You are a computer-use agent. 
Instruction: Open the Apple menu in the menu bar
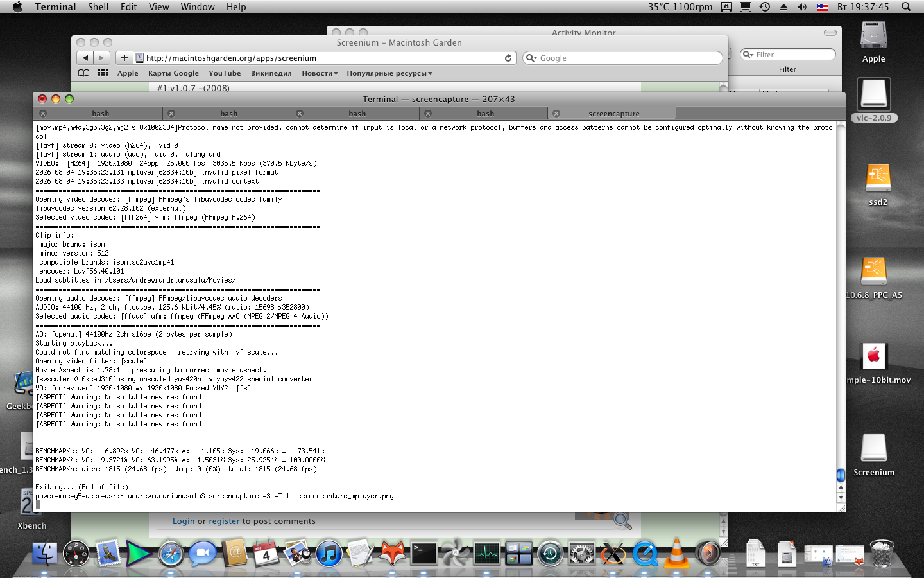pos(17,7)
